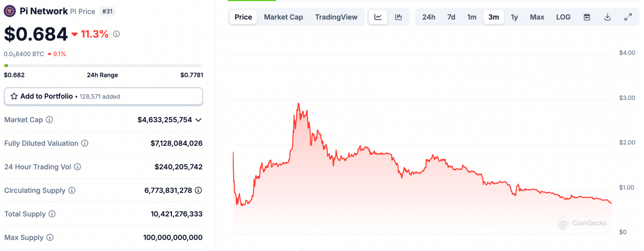Select the 1y time range
The width and height of the screenshot is (644, 251).
coord(514,17)
